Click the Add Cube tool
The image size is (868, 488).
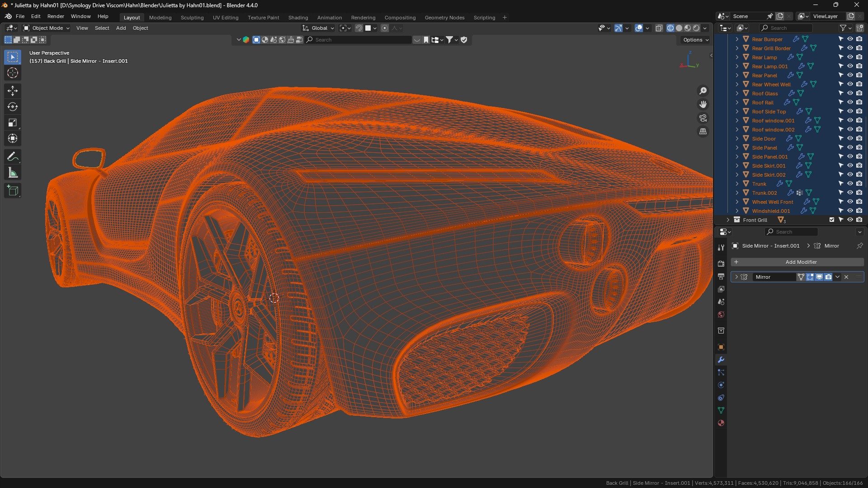(13, 191)
